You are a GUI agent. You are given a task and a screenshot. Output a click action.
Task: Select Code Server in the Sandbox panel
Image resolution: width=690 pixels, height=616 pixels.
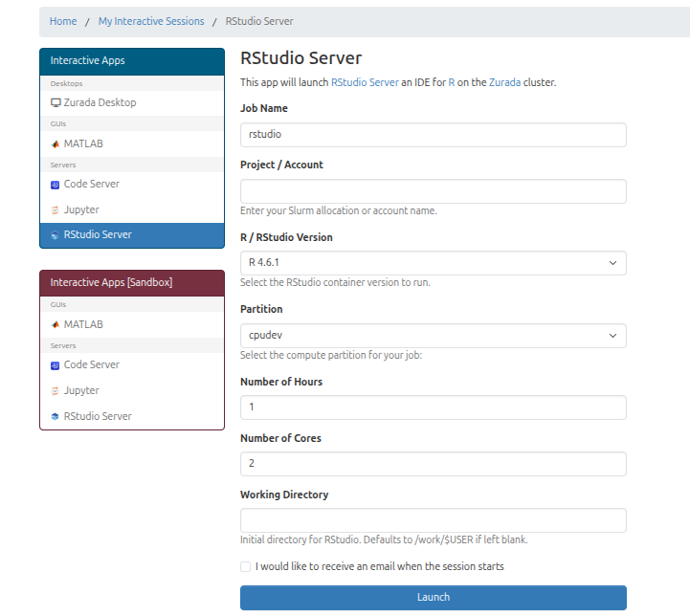[132, 365]
